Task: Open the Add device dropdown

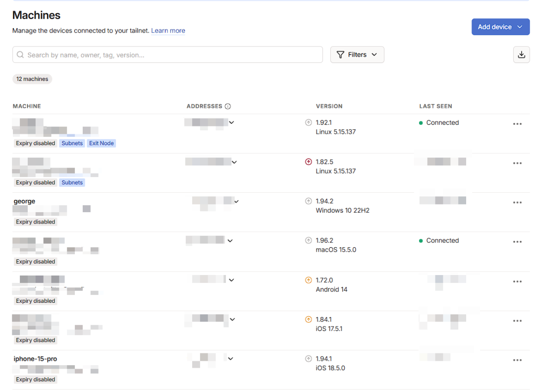Action: (500, 27)
